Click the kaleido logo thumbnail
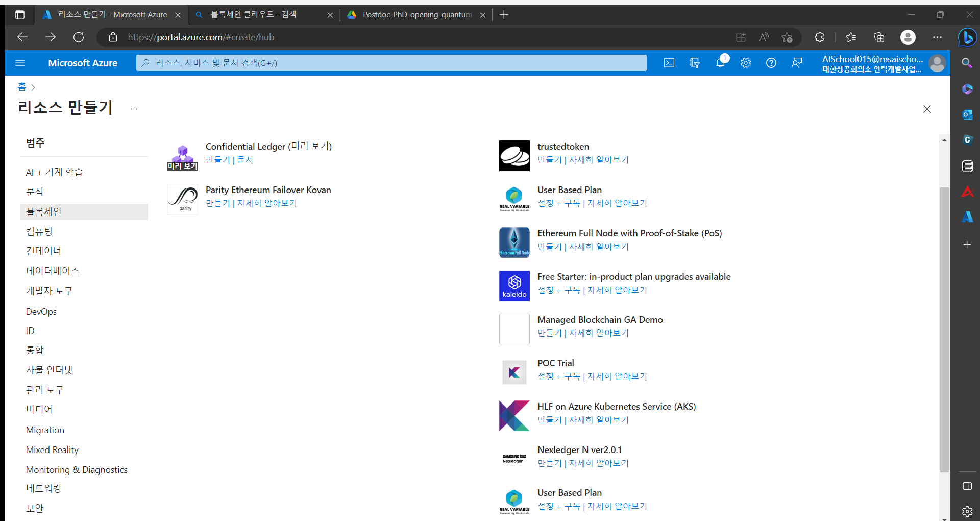The image size is (980, 521). (514, 286)
